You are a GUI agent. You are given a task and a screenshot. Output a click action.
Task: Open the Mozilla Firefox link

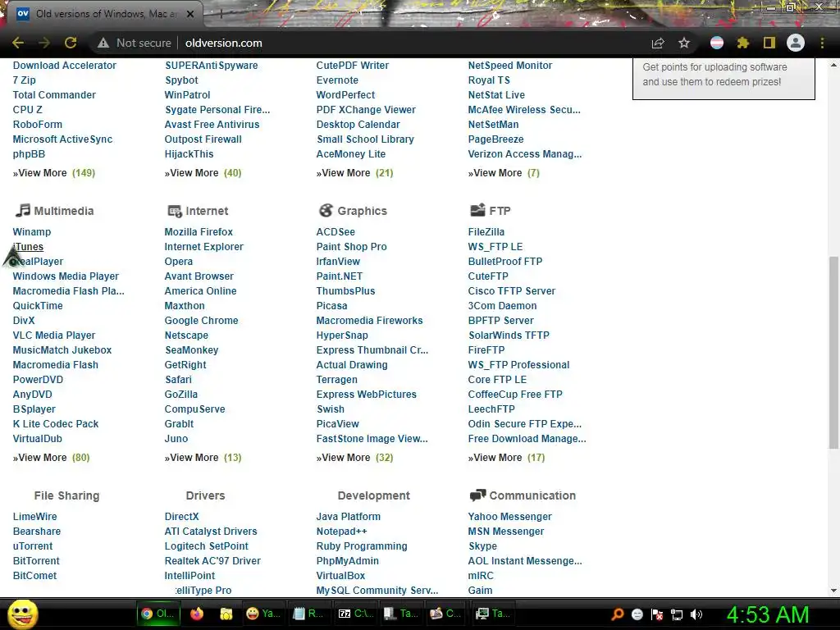click(x=199, y=232)
